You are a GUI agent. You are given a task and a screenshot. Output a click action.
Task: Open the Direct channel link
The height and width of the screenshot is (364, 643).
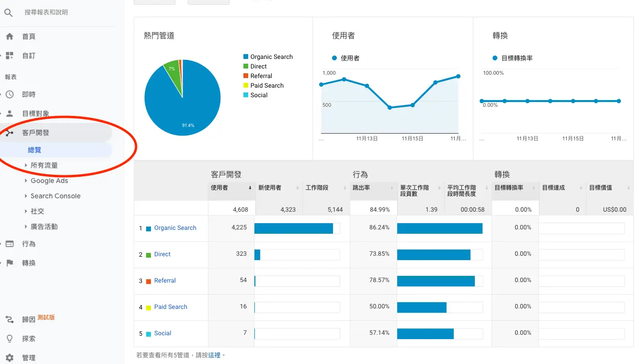(x=162, y=254)
